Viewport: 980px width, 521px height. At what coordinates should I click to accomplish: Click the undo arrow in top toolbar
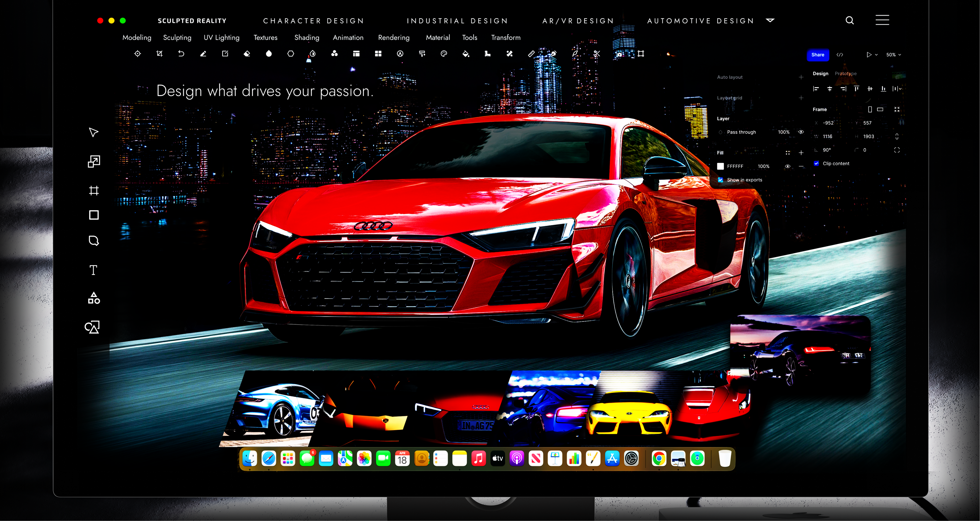181,54
